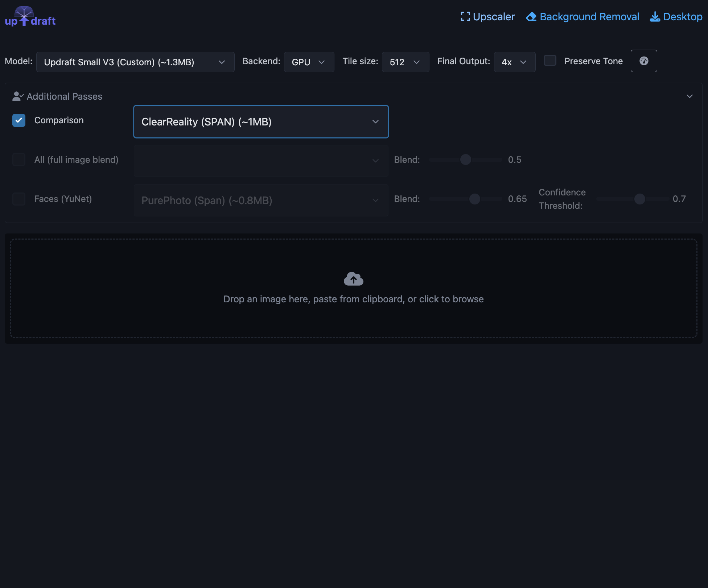This screenshot has width=708, height=588.
Task: Open the Model dropdown
Action: pyautogui.click(x=135, y=62)
